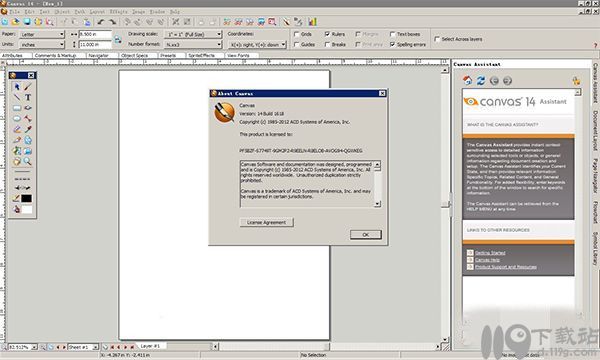
Task: Click the black ink color swatch
Action: click(x=26, y=199)
